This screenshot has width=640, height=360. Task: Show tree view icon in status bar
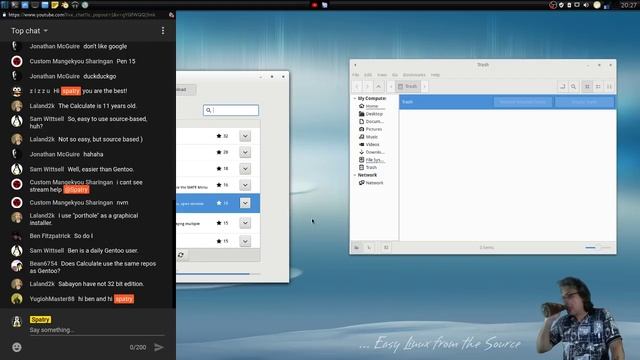tap(369, 247)
